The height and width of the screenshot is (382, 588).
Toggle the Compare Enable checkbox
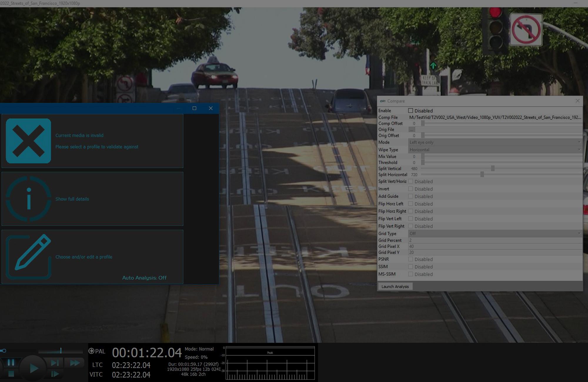click(x=410, y=111)
